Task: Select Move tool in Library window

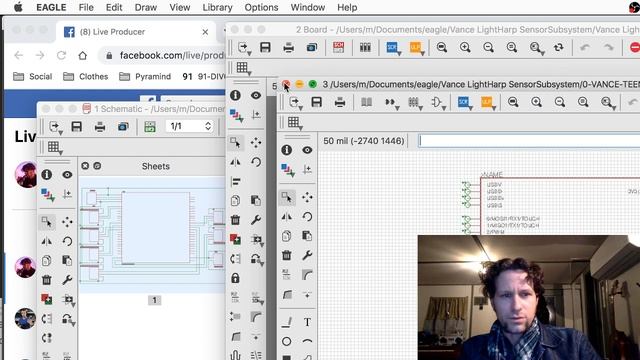Action: click(x=307, y=197)
